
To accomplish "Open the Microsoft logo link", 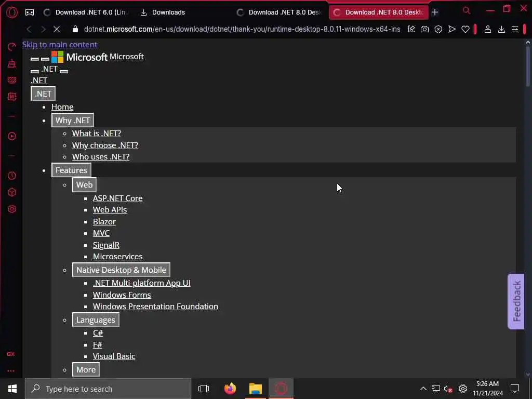I will (98, 57).
